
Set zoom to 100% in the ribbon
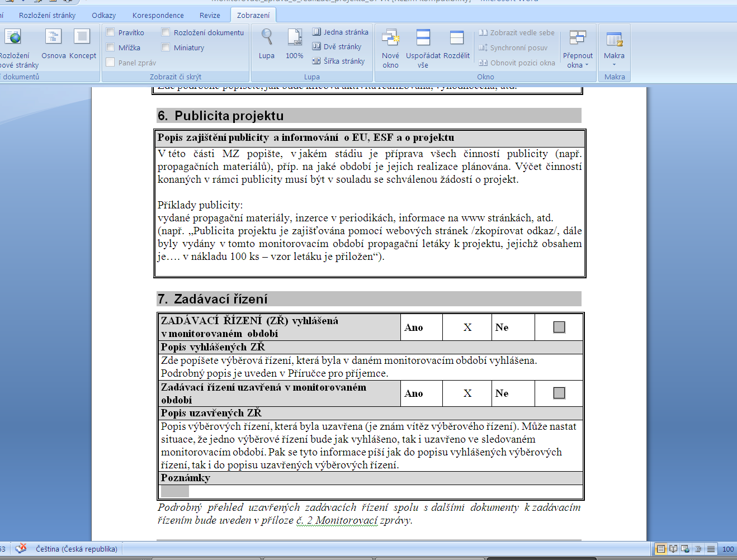click(x=295, y=45)
